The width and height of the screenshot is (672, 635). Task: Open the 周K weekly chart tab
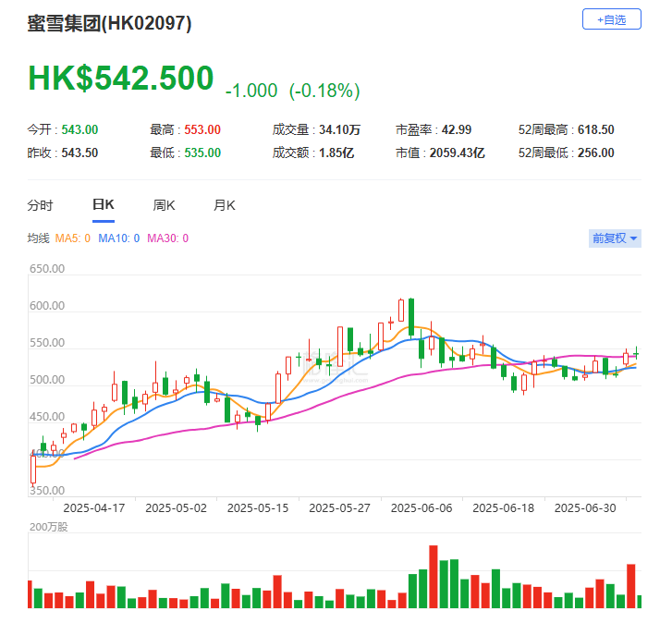164,205
